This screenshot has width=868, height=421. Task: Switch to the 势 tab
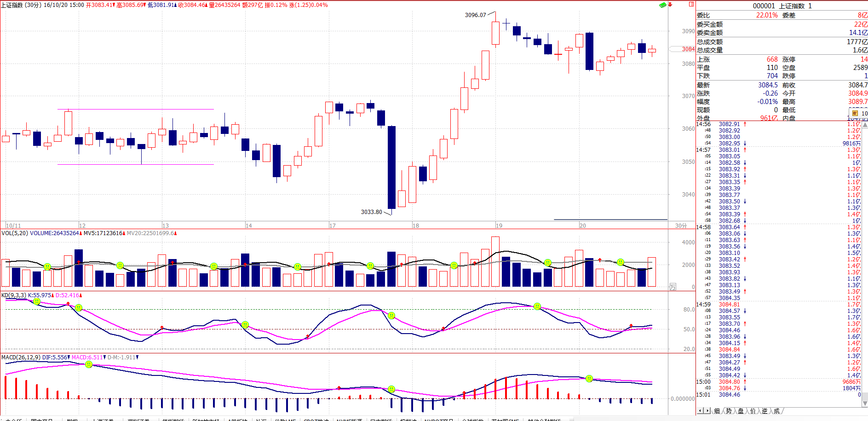729,411
